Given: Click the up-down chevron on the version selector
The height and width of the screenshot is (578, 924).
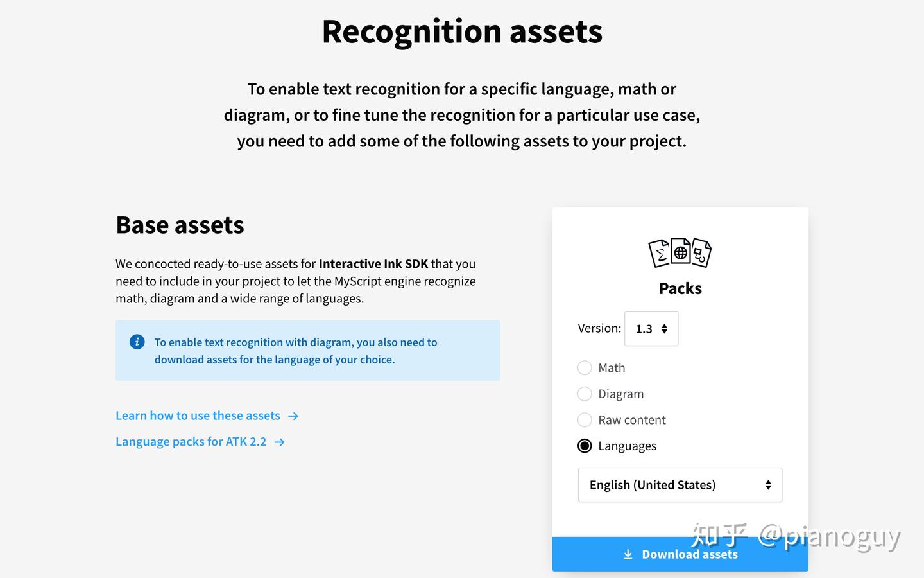Looking at the screenshot, I should pos(665,328).
